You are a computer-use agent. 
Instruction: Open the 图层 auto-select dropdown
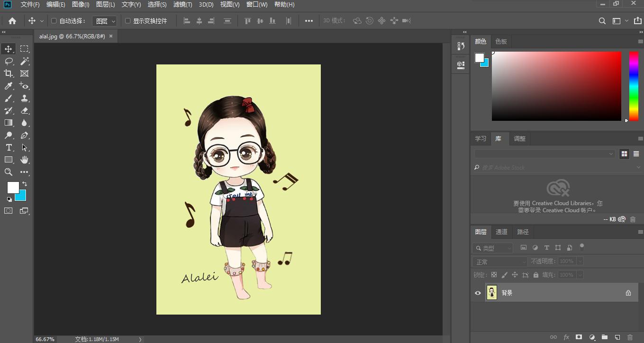pyautogui.click(x=104, y=21)
